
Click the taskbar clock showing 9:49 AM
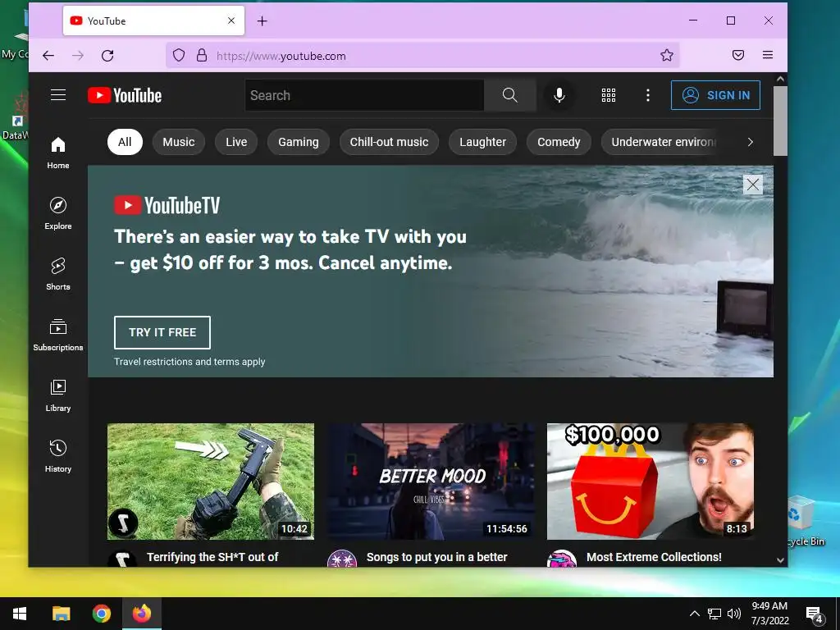click(x=769, y=614)
